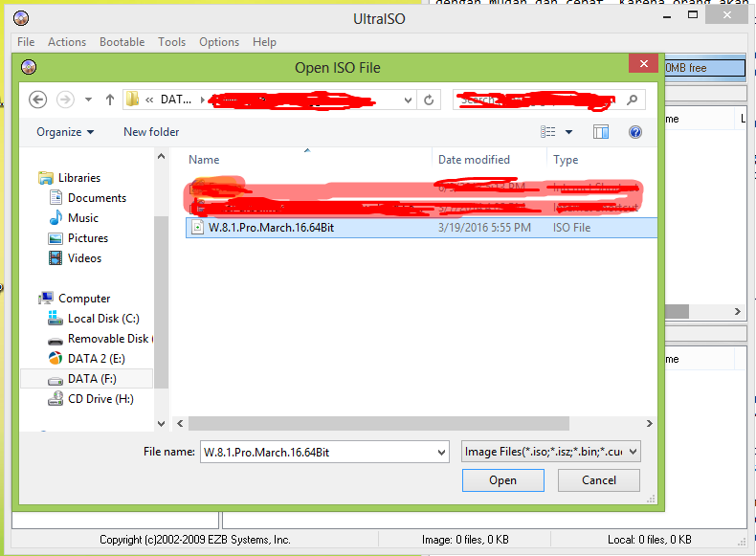Viewport: 756px width, 556px height.
Task: Click New folder button
Action: pos(151,132)
